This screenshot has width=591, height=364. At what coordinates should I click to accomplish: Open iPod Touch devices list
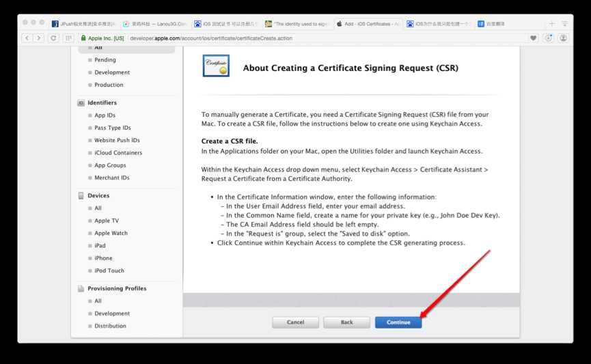click(109, 270)
